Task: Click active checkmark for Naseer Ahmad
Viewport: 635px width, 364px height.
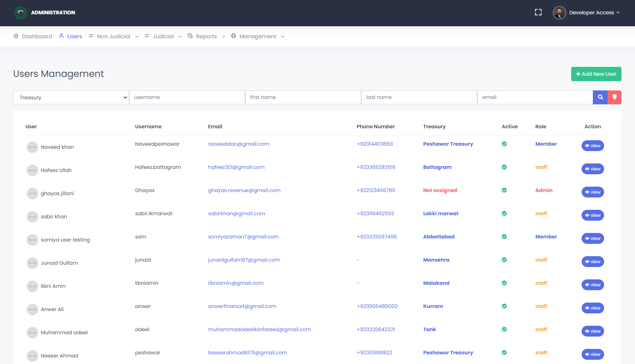Action: coord(504,352)
